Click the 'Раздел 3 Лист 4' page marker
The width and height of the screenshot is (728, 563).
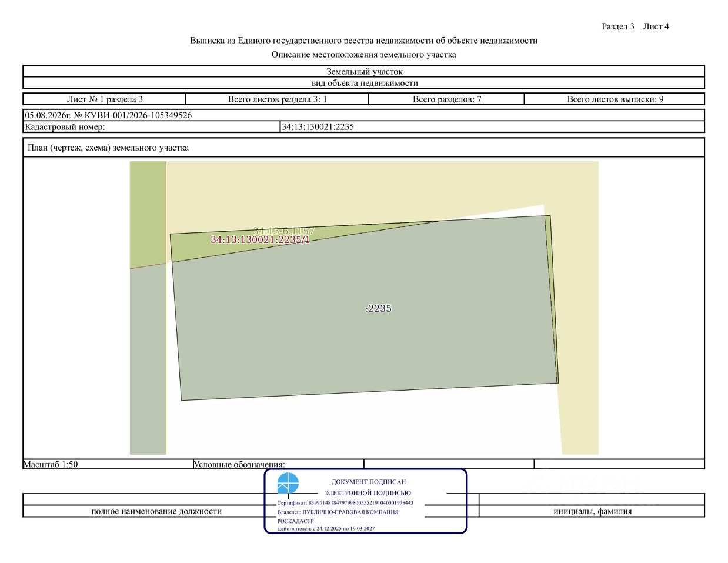click(635, 26)
